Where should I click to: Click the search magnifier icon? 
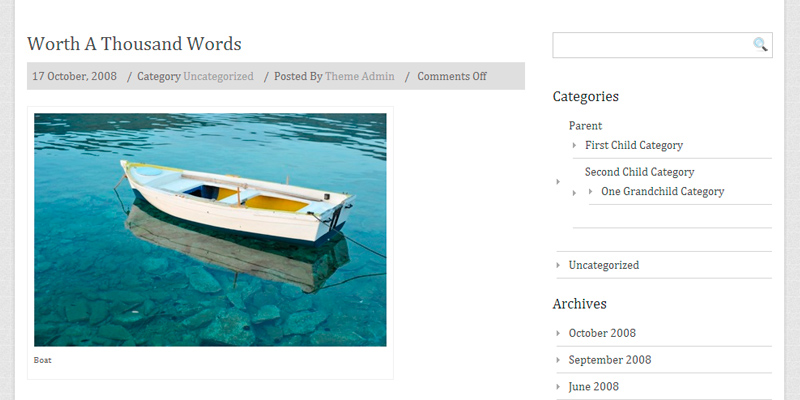point(760,44)
